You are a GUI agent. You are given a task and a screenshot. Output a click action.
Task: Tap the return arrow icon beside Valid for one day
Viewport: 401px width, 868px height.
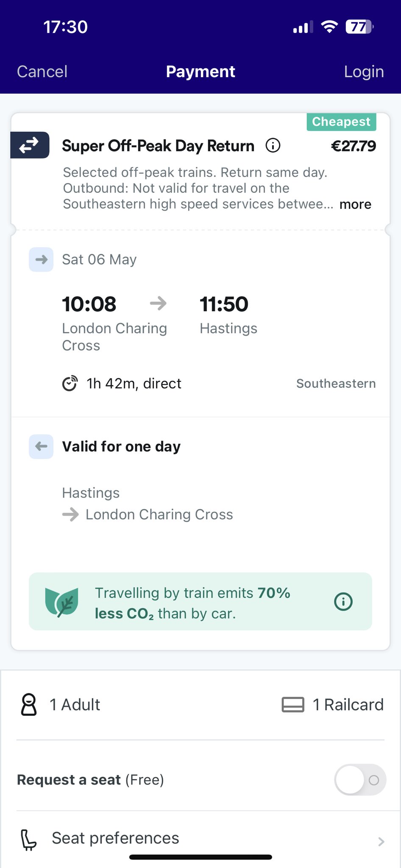(41, 446)
